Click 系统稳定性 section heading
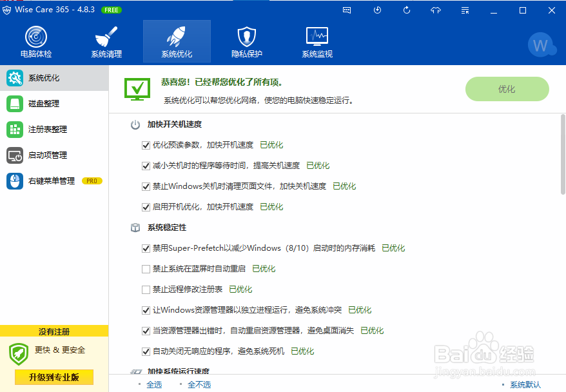The image size is (566, 392). [x=167, y=228]
